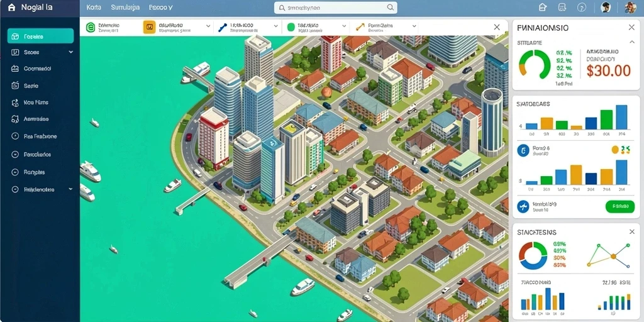
Task: Click the blue G circle icon
Action: coord(523,151)
